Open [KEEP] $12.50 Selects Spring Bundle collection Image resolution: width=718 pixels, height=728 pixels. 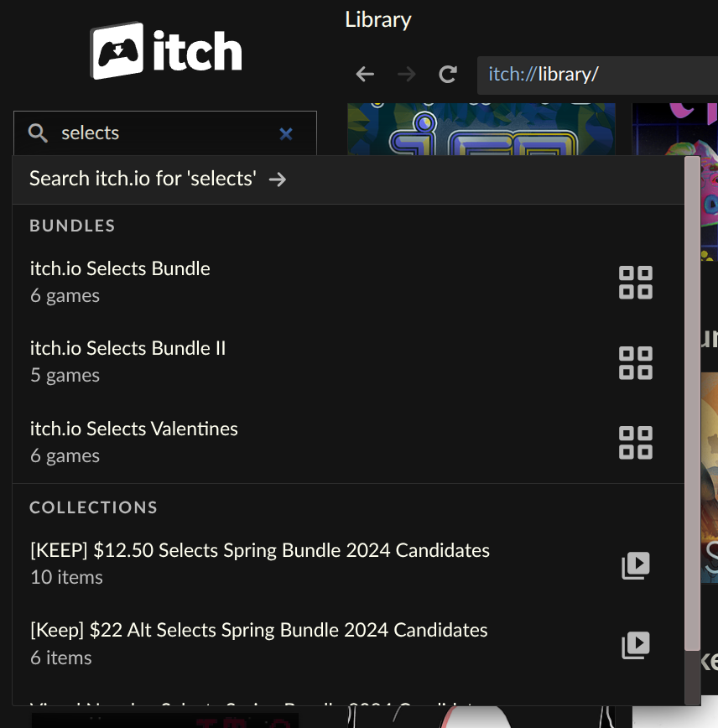pyautogui.click(x=348, y=564)
